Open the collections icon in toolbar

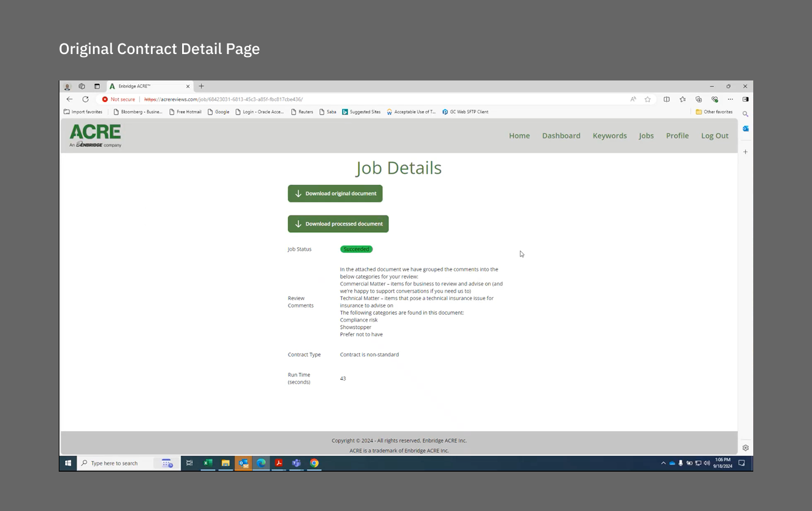[699, 99]
